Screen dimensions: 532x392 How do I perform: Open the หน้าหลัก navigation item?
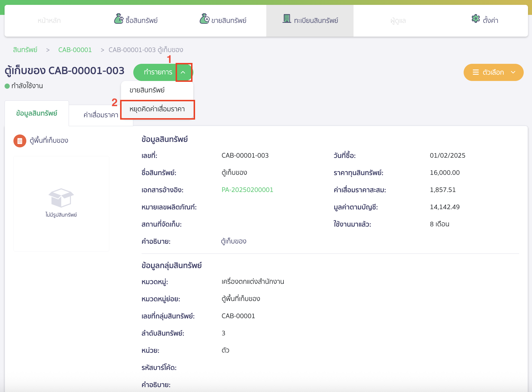pyautogui.click(x=49, y=21)
